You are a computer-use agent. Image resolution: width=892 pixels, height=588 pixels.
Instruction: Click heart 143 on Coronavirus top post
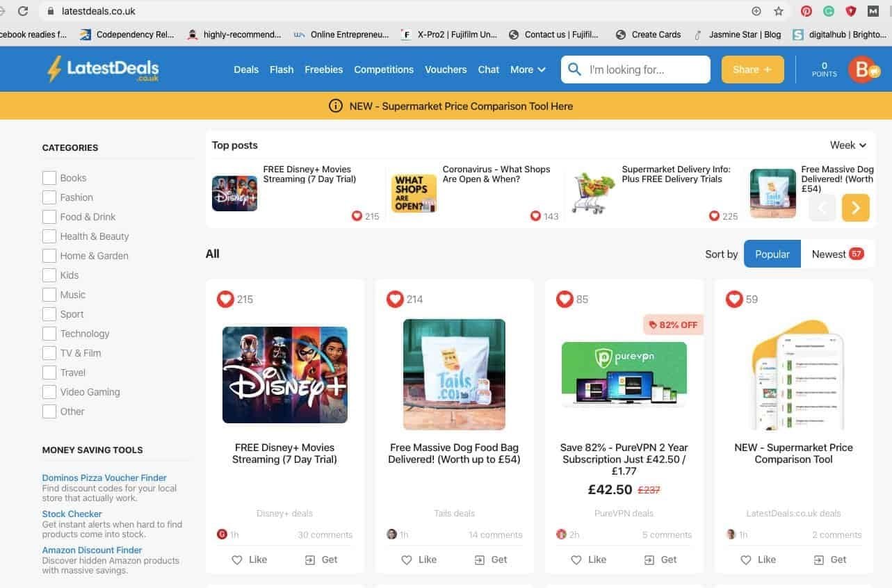pos(535,216)
